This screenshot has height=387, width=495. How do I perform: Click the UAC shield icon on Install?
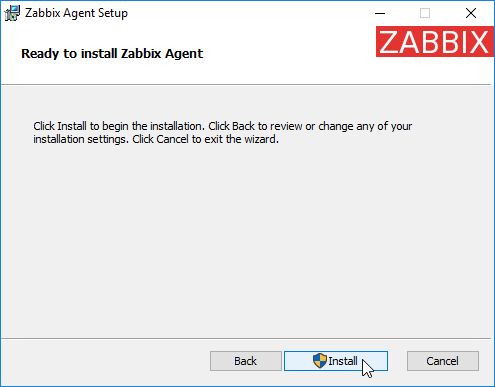coord(320,361)
